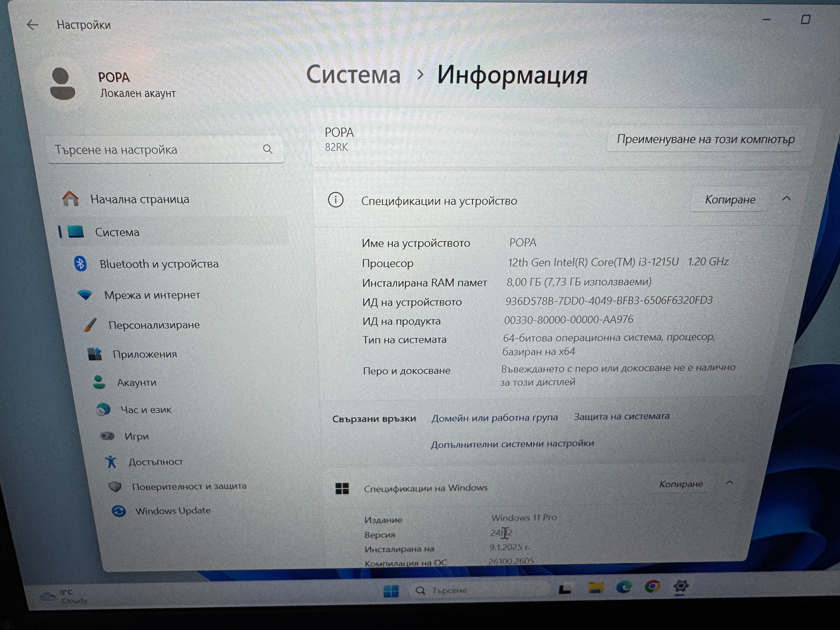Click device ID 936D578B-7DD0-4049-BFB3-6506F6320FD3
This screenshot has width=840, height=630.
609,301
